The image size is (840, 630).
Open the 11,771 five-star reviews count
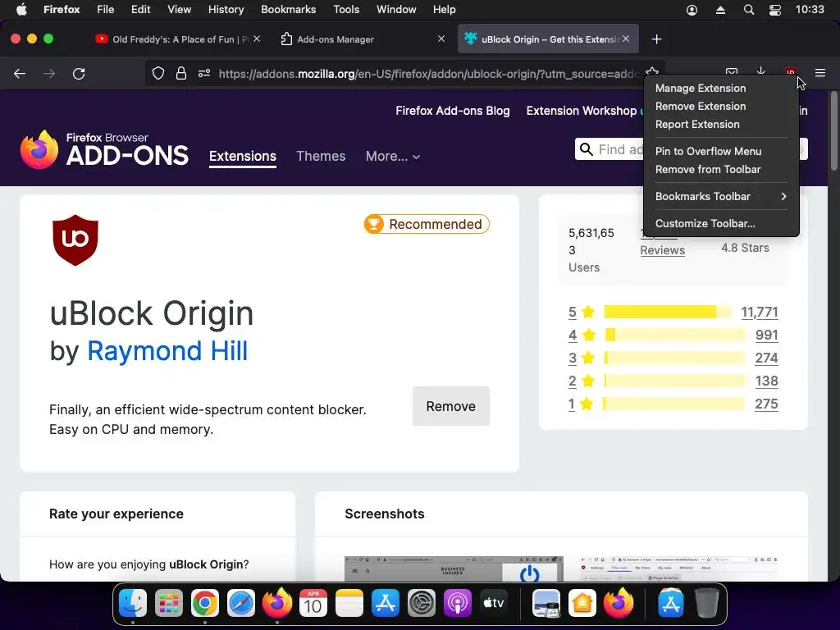click(x=760, y=312)
